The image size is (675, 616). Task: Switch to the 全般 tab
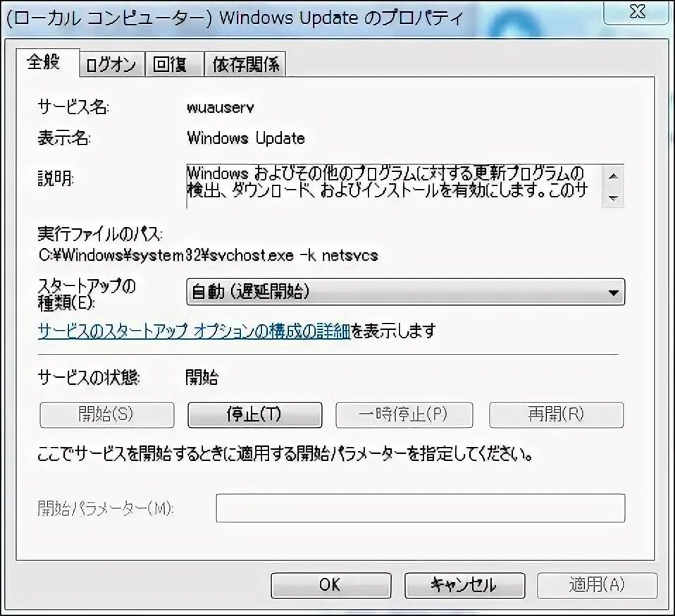[x=47, y=63]
